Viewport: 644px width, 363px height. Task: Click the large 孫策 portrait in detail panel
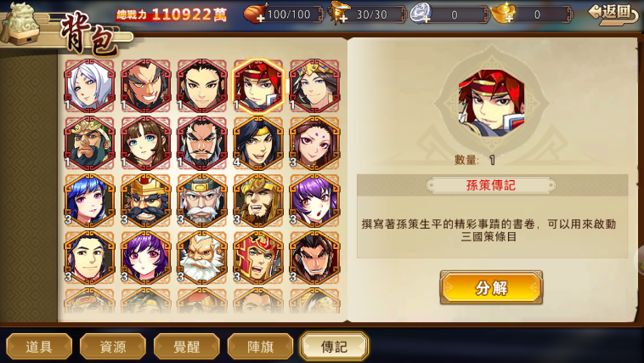(x=491, y=103)
